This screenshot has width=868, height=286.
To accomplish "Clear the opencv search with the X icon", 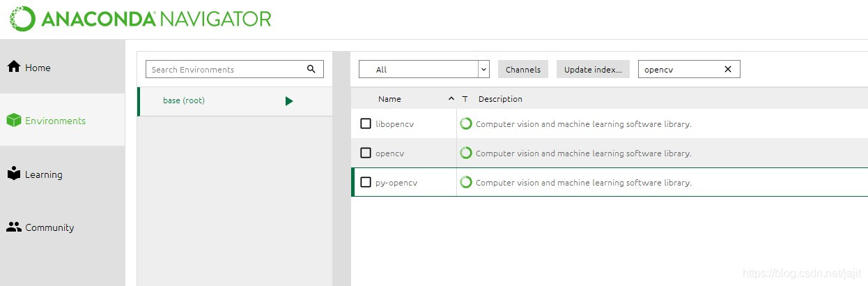I will click(728, 69).
